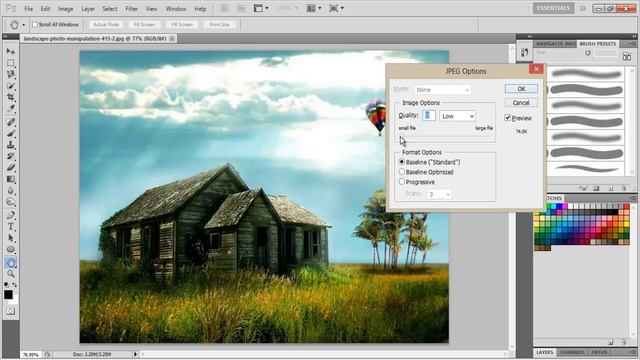Open the View Extras dropdown in application bar

[261, 8]
